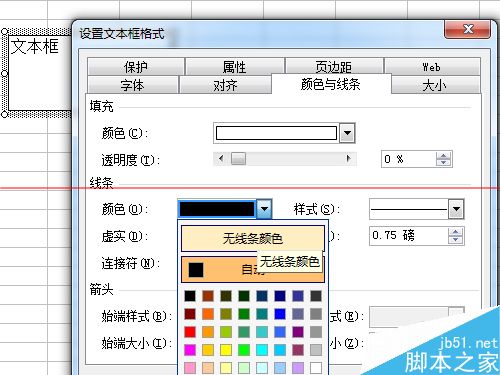The image size is (500, 375).
Task: Pick the magenta pink swatch
Action: click(x=190, y=350)
